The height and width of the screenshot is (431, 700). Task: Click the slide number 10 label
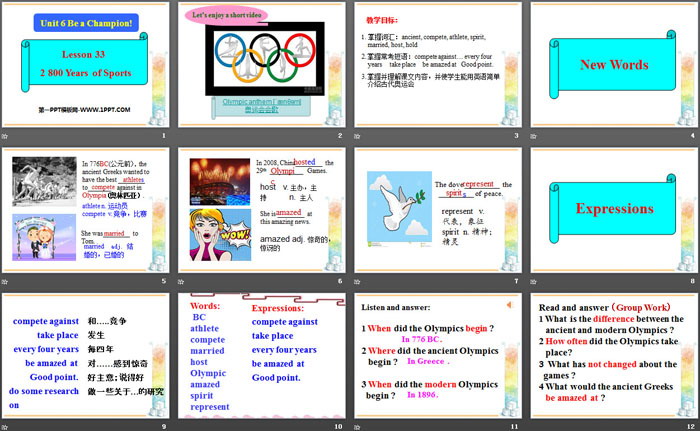338,427
